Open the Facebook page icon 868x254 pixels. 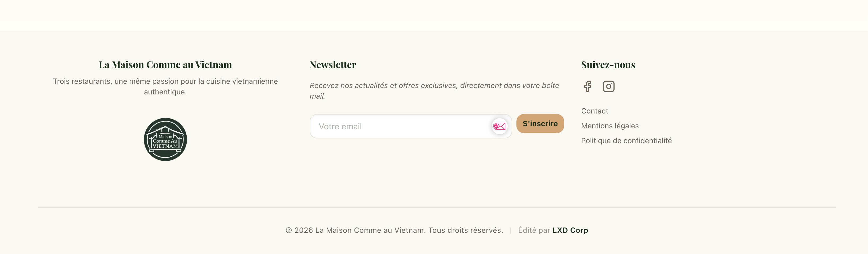[x=588, y=87]
